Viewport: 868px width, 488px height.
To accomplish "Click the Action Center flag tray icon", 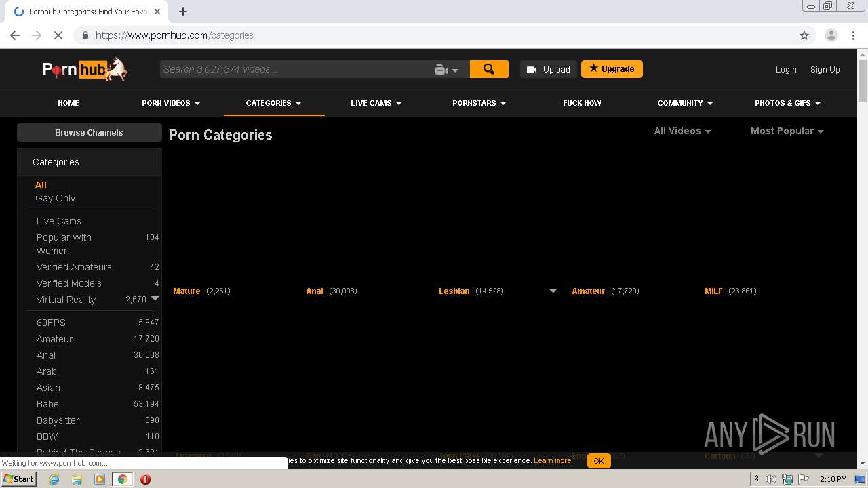I will [x=804, y=479].
